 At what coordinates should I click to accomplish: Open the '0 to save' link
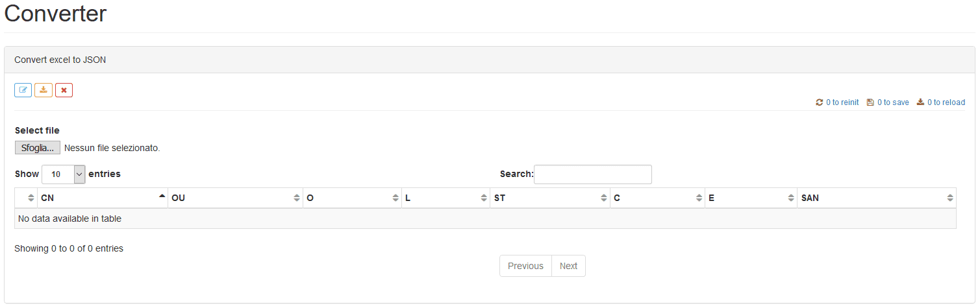pos(893,102)
